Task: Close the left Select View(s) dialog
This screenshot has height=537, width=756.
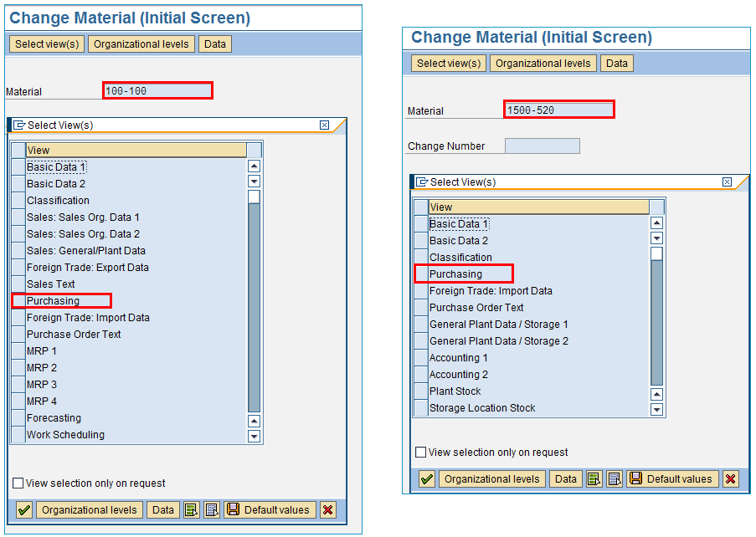Action: pyautogui.click(x=325, y=124)
